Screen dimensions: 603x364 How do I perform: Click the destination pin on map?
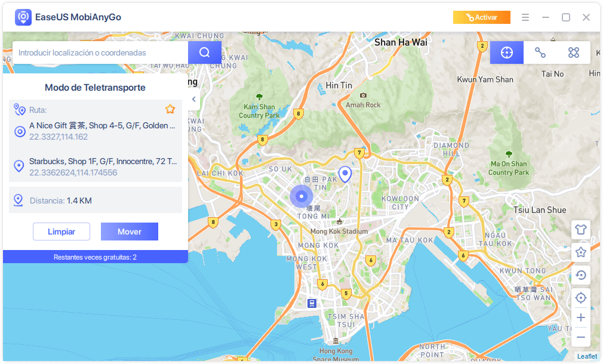[344, 174]
